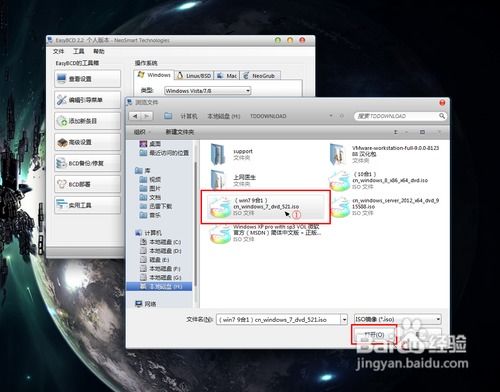Click the 搜索 TDDOWNLOAD search box
Screen dimensions: 500x392
[400, 116]
